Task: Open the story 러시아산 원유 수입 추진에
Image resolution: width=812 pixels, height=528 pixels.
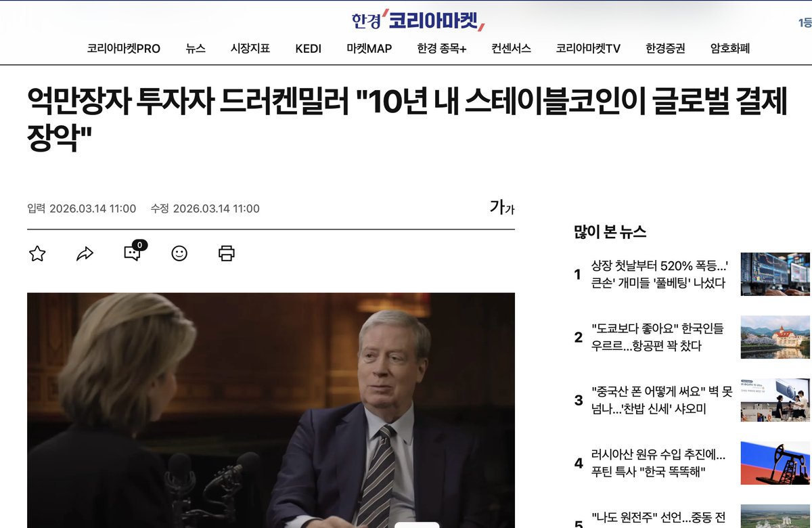Action: [x=658, y=463]
